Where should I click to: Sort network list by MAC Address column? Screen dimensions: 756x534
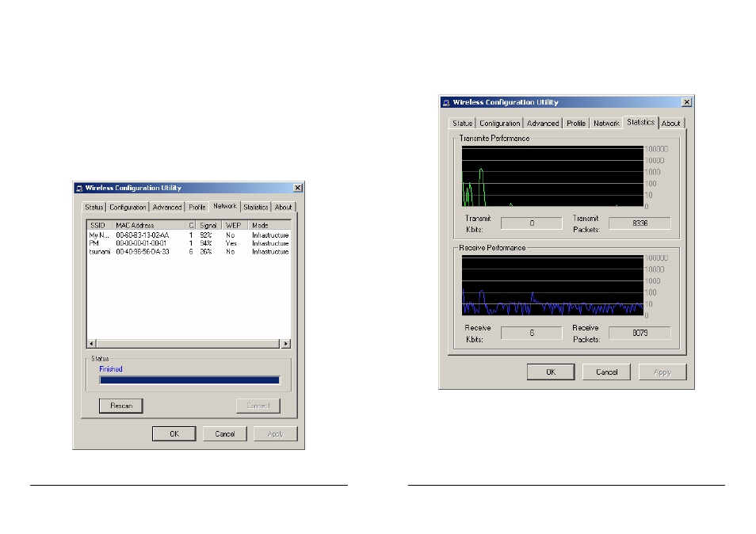click(x=149, y=225)
